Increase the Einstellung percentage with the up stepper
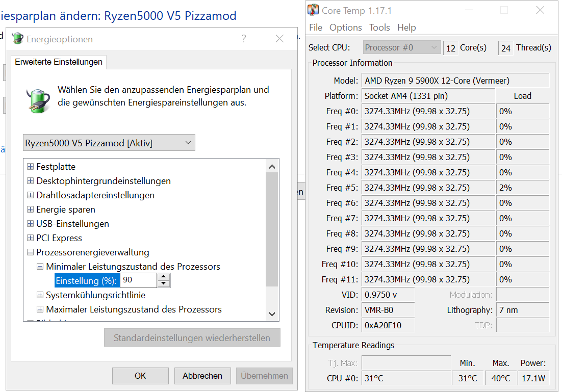 pos(164,277)
